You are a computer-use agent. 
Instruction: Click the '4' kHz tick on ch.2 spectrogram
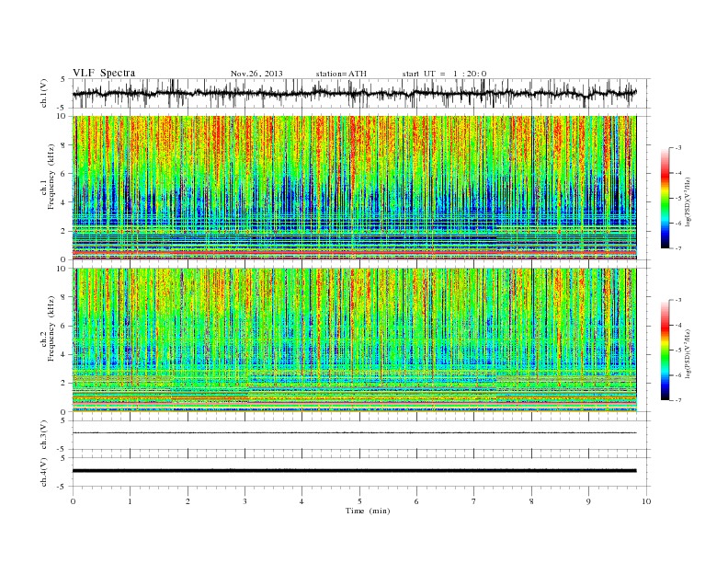click(x=64, y=354)
